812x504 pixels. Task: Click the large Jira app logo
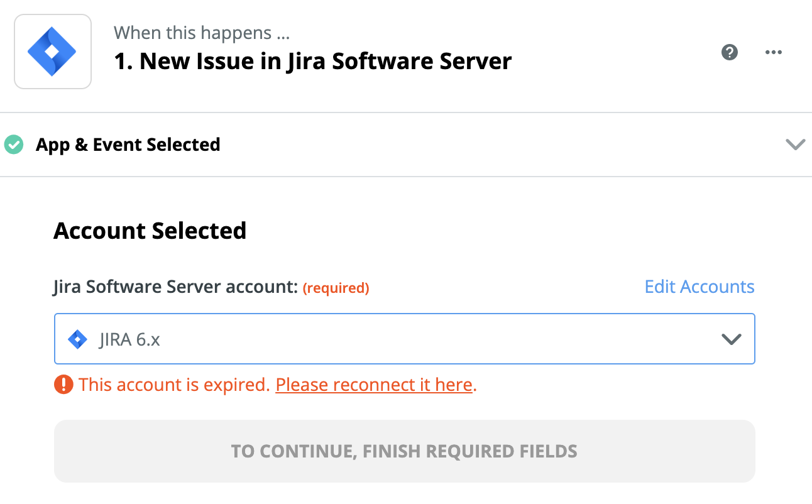[x=52, y=52]
